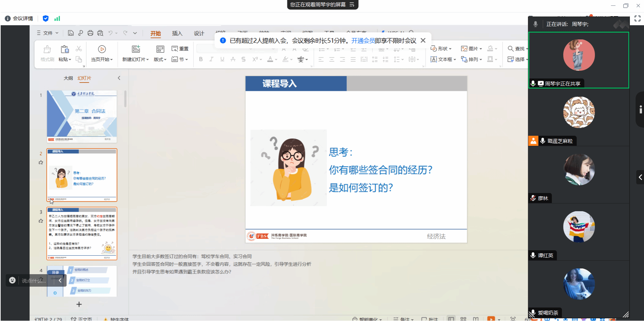Collapse the slide thumbnail panel chevron
Viewport: 644px width, 321px height.
pos(119,78)
